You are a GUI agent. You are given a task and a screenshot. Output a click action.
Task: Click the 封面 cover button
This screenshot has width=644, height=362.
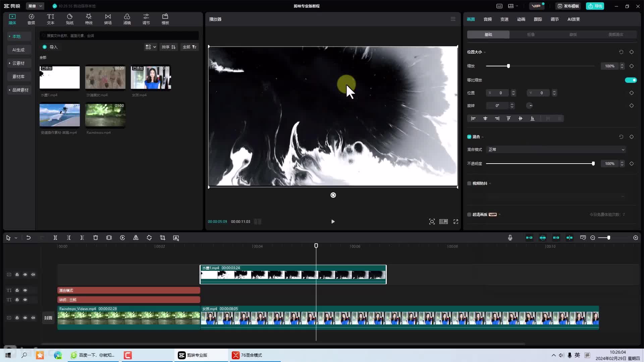pyautogui.click(x=48, y=318)
